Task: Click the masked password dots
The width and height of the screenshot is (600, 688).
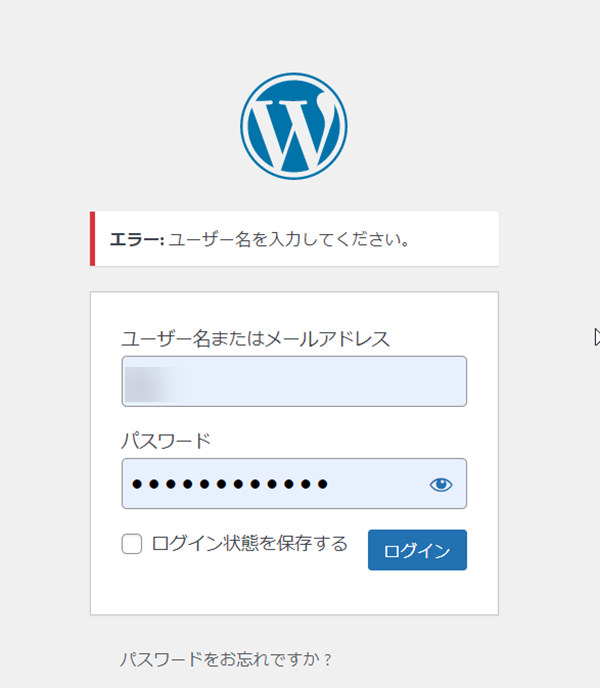Action: [230, 484]
